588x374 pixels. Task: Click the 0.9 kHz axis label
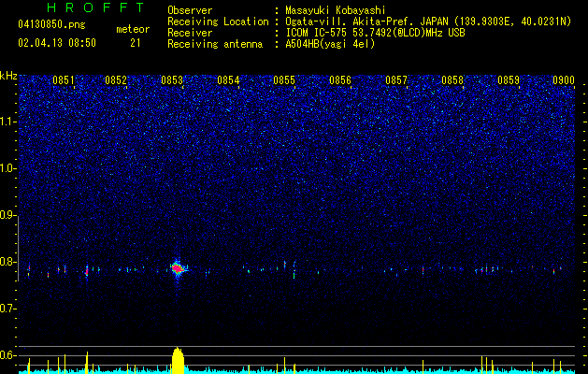7,215
